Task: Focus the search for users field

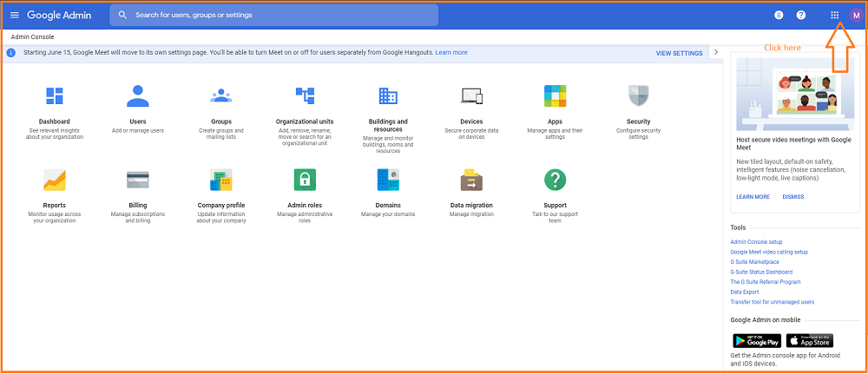Action: pos(274,15)
